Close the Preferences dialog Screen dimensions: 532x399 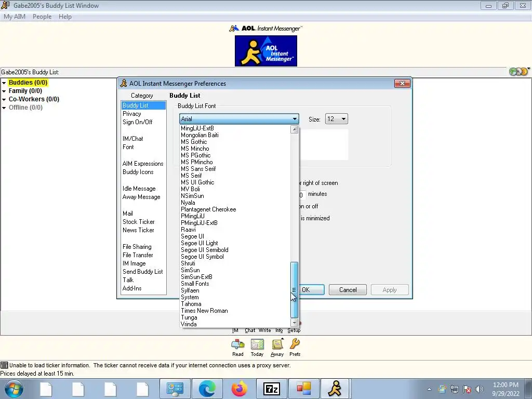tap(403, 84)
